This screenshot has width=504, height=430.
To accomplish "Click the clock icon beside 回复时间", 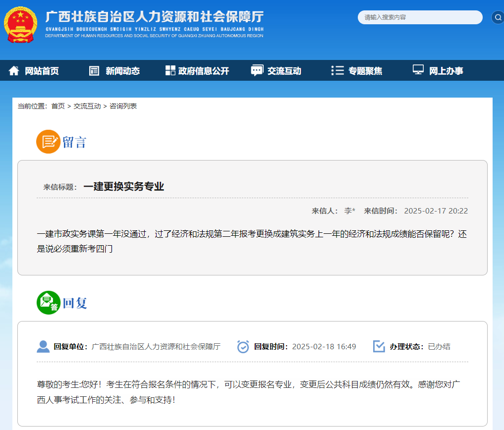I will (243, 347).
